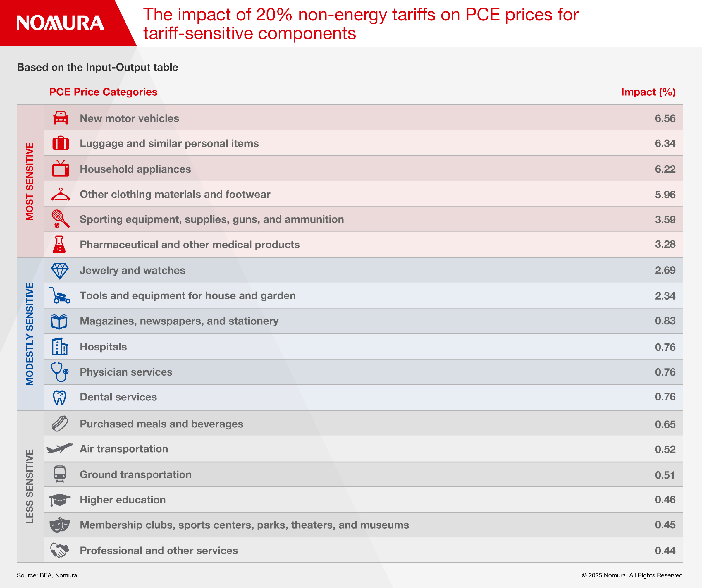
Task: Select the theater masks Membership clubs icon
Action: pyautogui.click(x=60, y=525)
